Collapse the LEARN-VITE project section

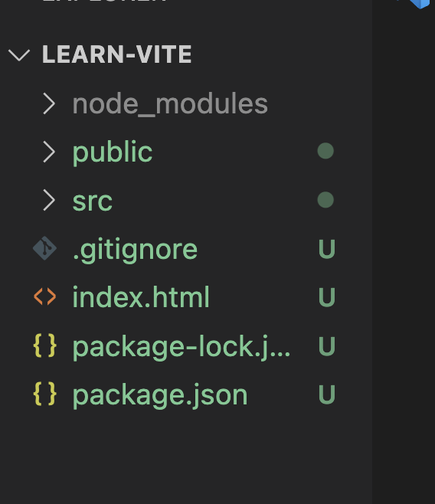click(x=19, y=54)
